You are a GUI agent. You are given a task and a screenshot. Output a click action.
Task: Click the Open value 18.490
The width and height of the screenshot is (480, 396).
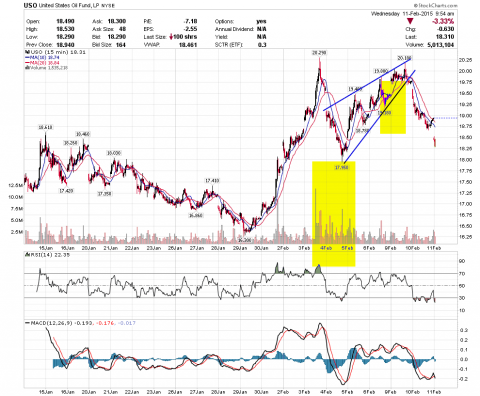[x=65, y=21]
